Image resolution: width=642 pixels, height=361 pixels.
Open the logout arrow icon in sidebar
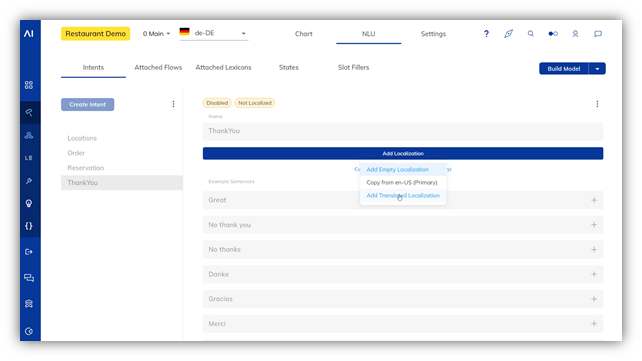coord(29,252)
